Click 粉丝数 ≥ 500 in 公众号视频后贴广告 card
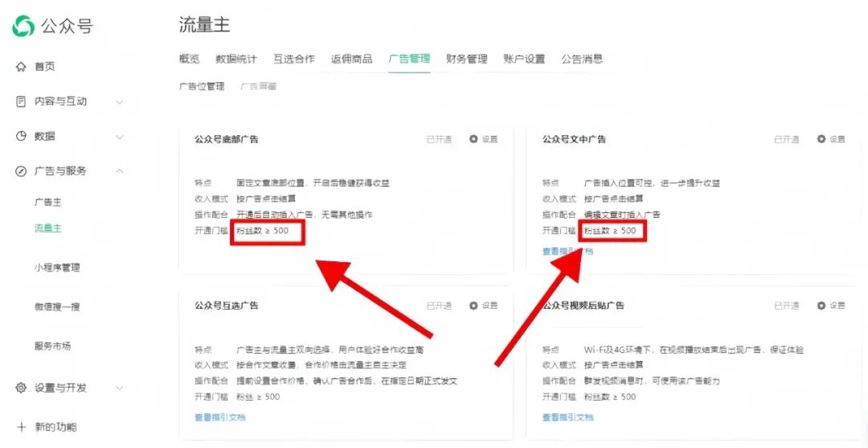 pyautogui.click(x=610, y=397)
